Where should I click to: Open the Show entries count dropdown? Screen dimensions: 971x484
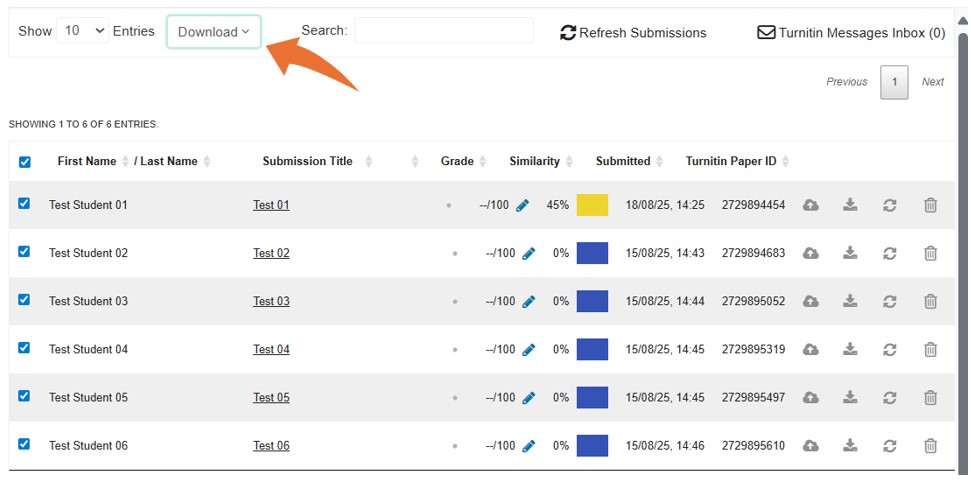(83, 31)
